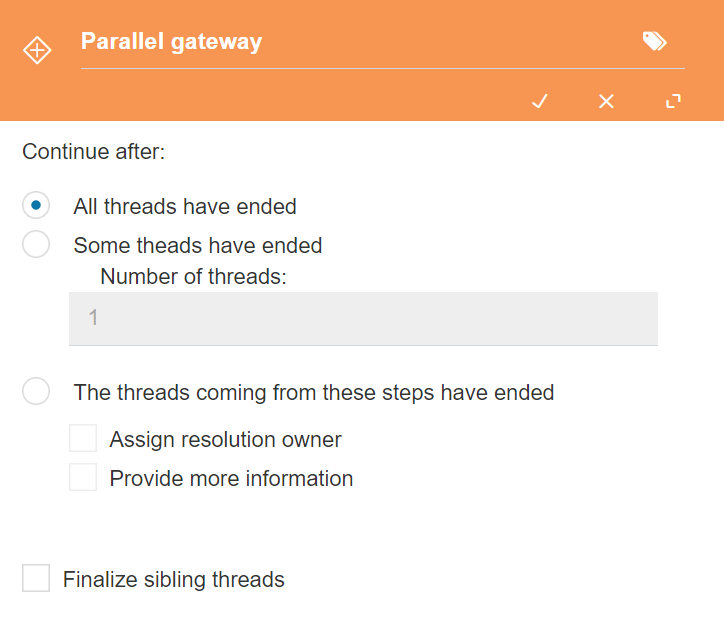The image size is (724, 622).
Task: Click the Some theads have ended label text
Action: click(x=198, y=245)
